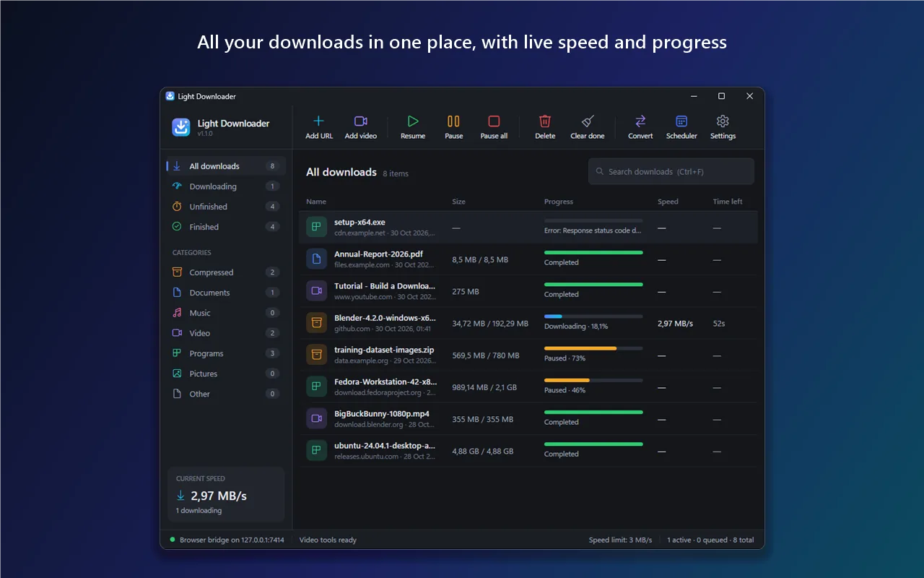Open the Convert arrows icon
Viewport: 924px width, 578px height.
pyautogui.click(x=640, y=121)
